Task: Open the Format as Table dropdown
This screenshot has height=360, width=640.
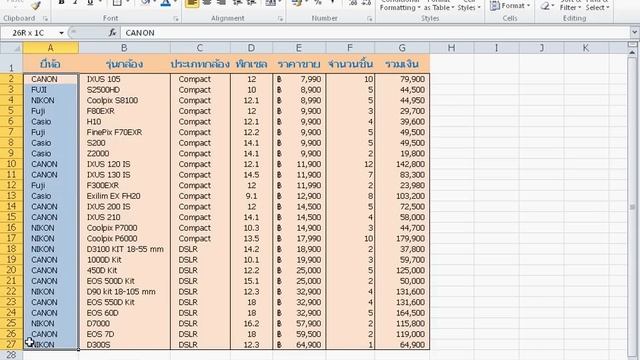Action: pyautogui.click(x=439, y=5)
